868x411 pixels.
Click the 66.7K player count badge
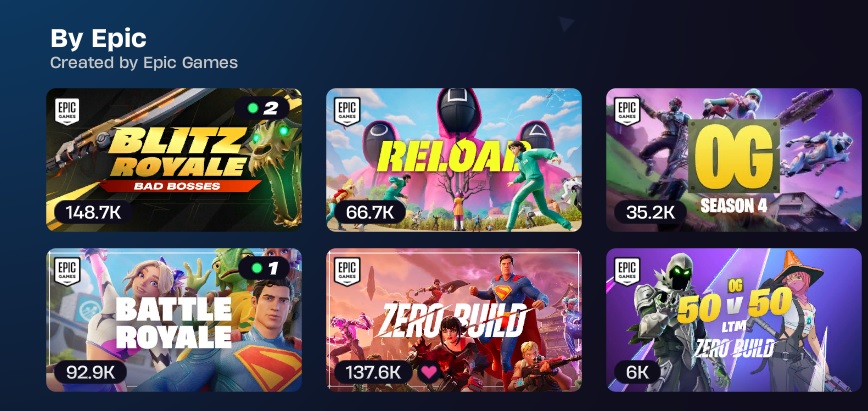coord(369,212)
